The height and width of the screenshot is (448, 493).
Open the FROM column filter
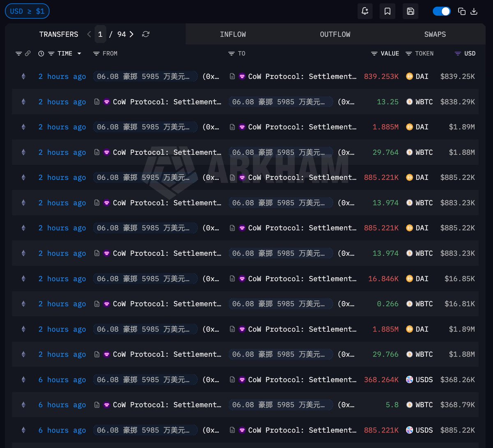point(97,54)
